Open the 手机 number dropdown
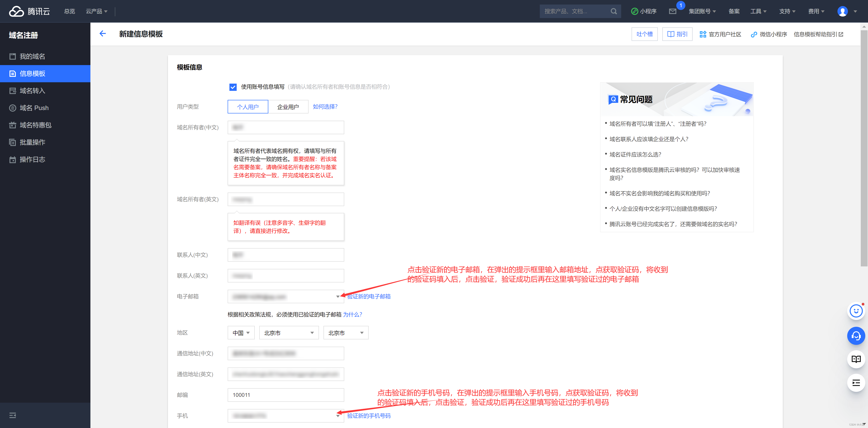868x428 pixels. tap(286, 416)
